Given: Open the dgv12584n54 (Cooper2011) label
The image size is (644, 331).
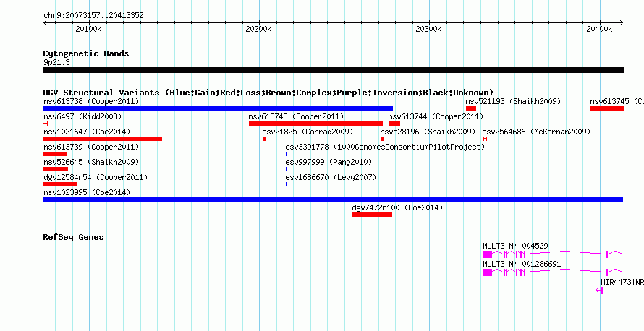Looking at the screenshot, I should click(96, 177).
